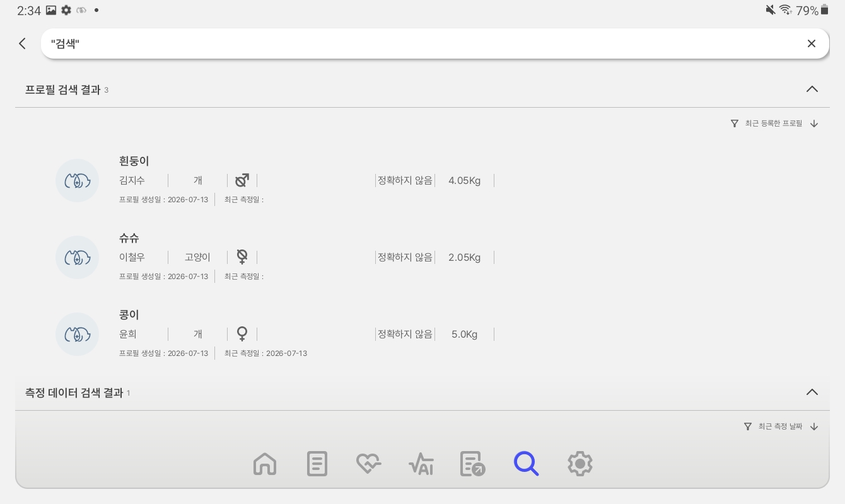Image resolution: width=845 pixels, height=504 pixels.
Task: Select the profile name 콩이
Action: coord(129,314)
